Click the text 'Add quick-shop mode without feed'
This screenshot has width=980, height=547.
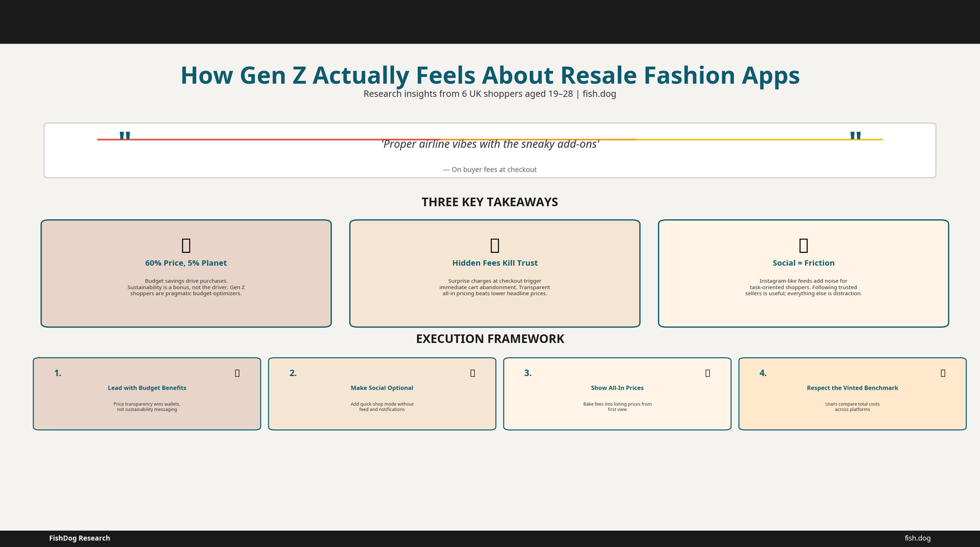pos(382,407)
